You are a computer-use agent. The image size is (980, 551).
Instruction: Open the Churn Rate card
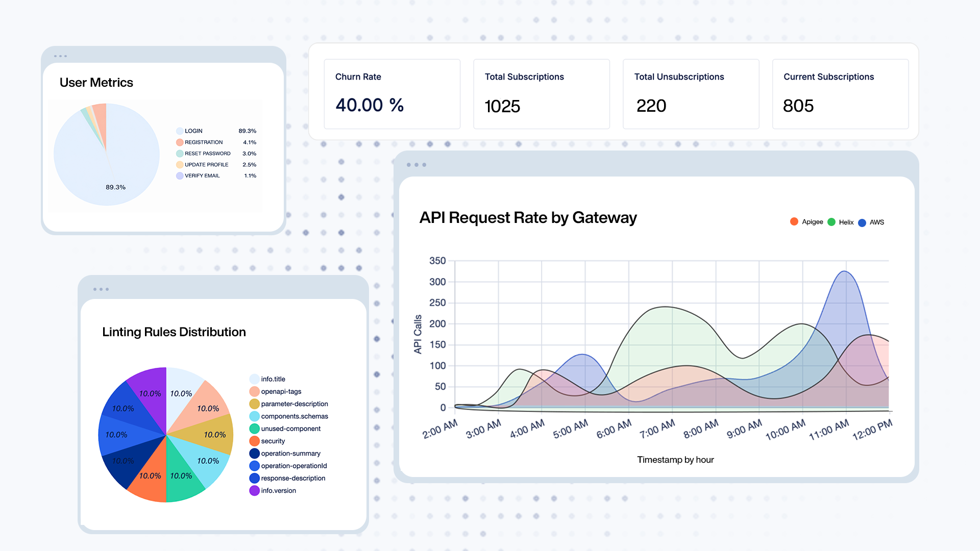(x=391, y=94)
